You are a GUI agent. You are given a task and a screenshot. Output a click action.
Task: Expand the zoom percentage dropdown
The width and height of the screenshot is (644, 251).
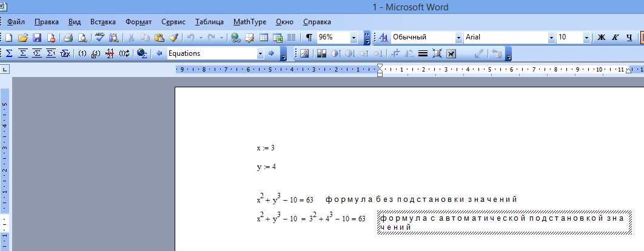pos(354,38)
